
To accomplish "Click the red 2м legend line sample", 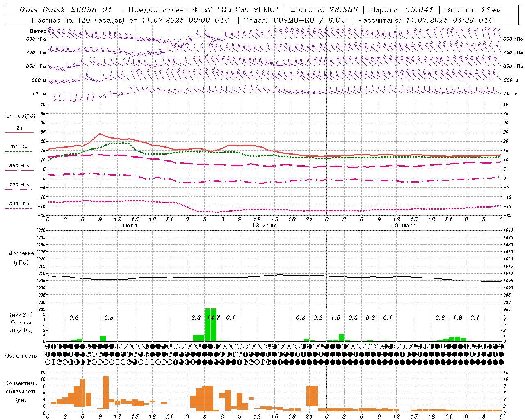I will [19, 133].
